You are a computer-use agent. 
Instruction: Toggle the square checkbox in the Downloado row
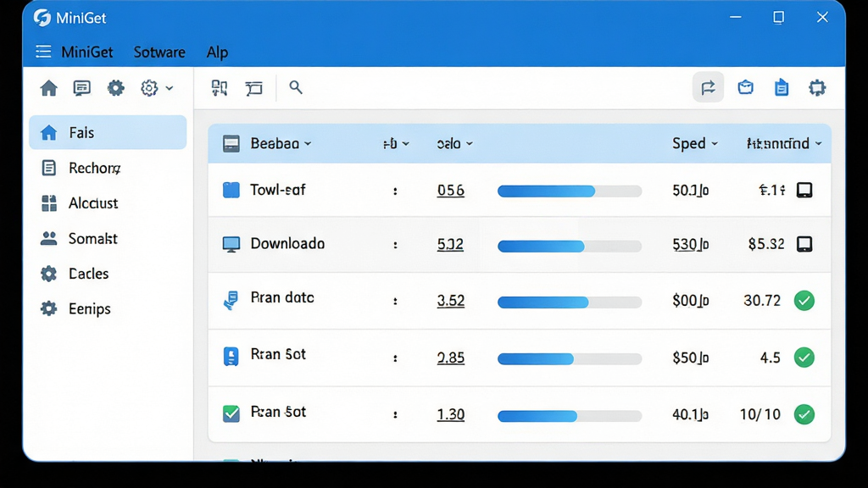[804, 244]
